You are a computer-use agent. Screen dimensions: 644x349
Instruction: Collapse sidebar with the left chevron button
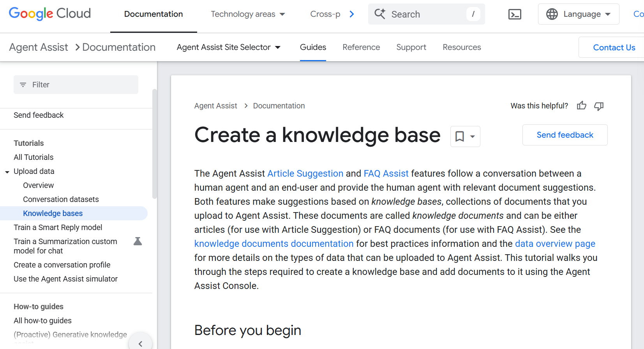140,344
